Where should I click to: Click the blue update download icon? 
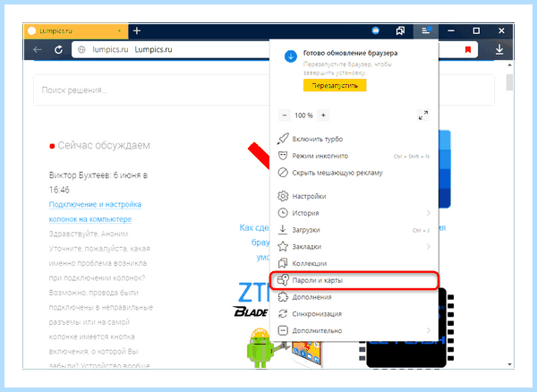pyautogui.click(x=291, y=56)
